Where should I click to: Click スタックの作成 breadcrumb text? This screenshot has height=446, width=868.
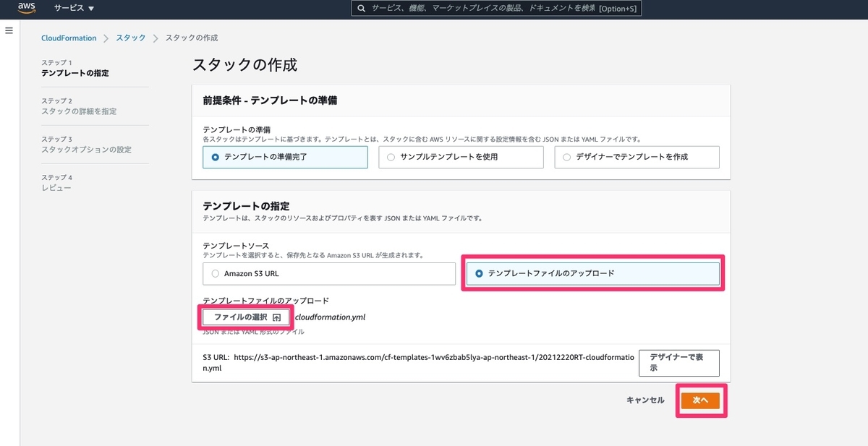click(192, 38)
